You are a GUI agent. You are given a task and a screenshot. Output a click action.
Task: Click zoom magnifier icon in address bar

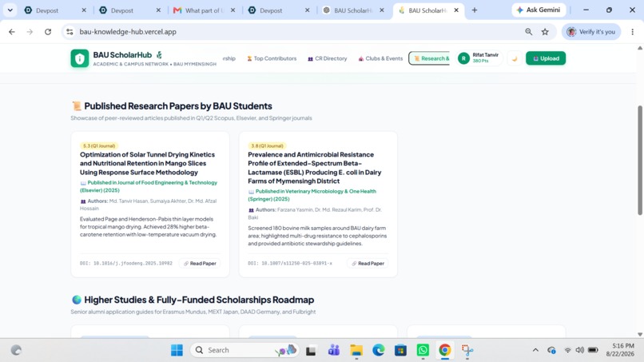529,32
